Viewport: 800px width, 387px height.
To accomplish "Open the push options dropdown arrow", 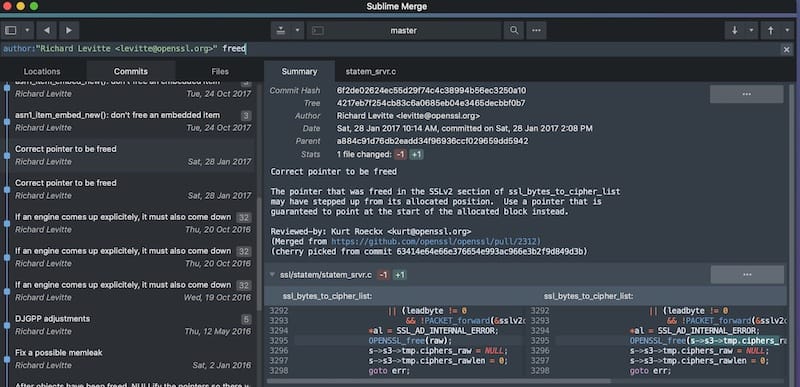I will 787,31.
